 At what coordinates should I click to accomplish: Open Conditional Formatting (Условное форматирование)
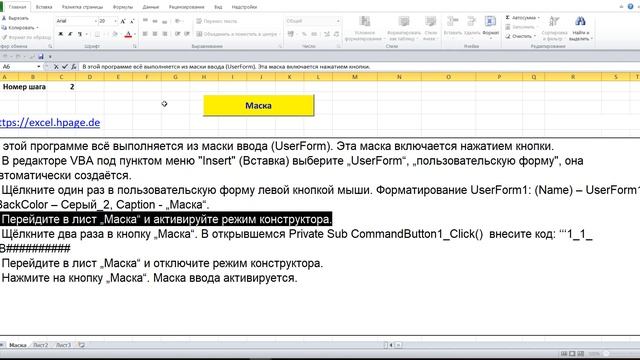pos(364,28)
